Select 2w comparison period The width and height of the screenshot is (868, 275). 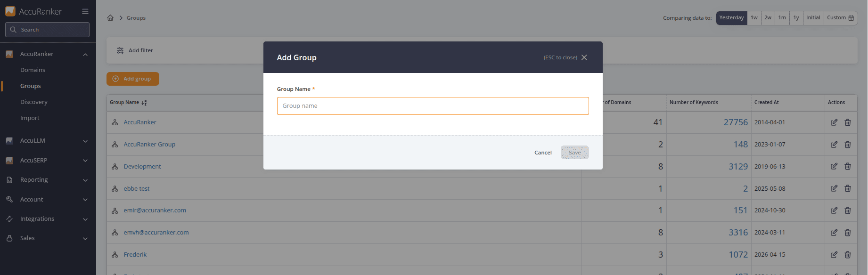[x=768, y=18]
